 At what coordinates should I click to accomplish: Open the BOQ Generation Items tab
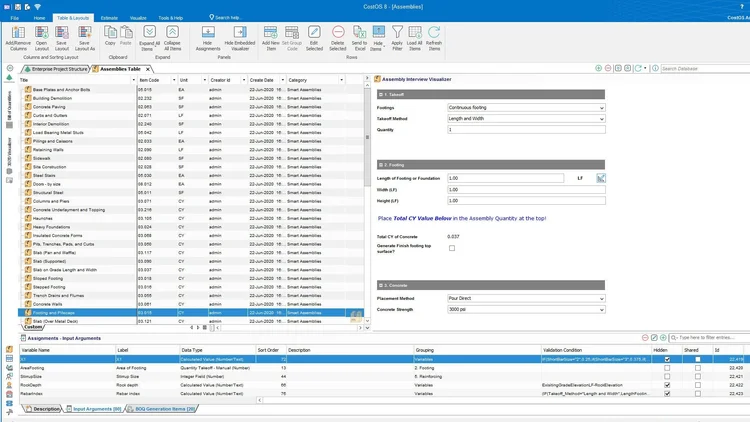(161, 409)
